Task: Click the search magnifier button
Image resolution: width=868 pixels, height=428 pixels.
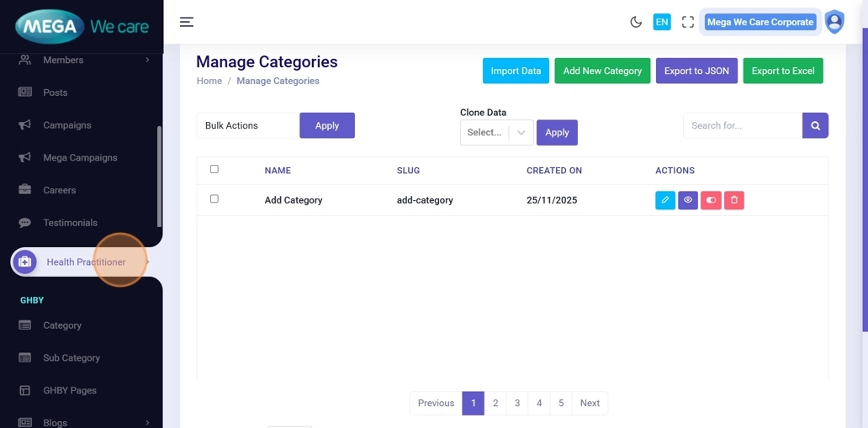Action: 815,125
